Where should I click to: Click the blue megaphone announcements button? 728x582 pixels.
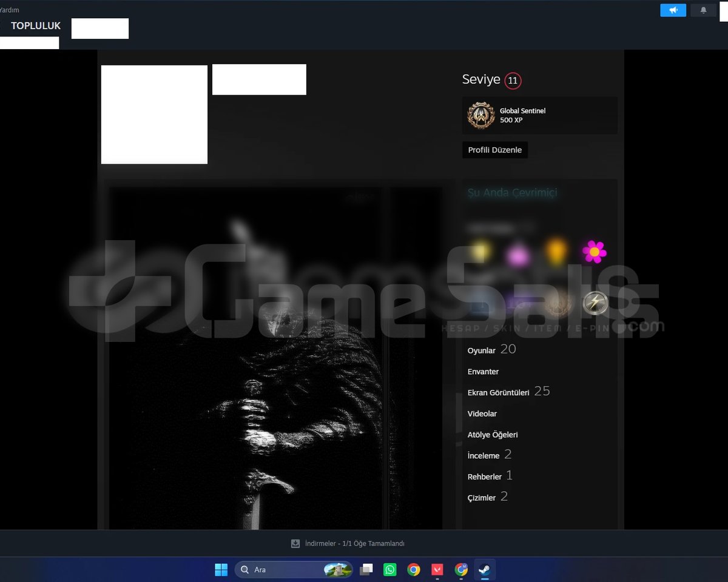(x=673, y=10)
